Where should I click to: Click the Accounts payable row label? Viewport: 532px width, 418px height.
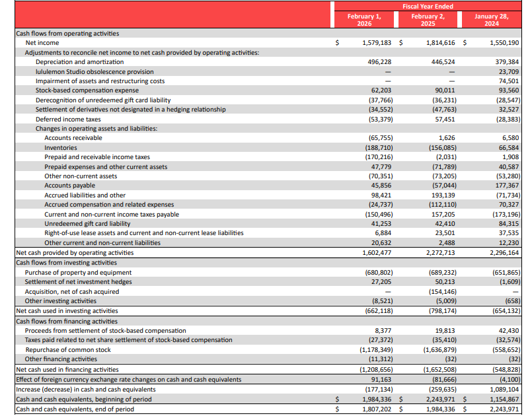[x=69, y=186]
